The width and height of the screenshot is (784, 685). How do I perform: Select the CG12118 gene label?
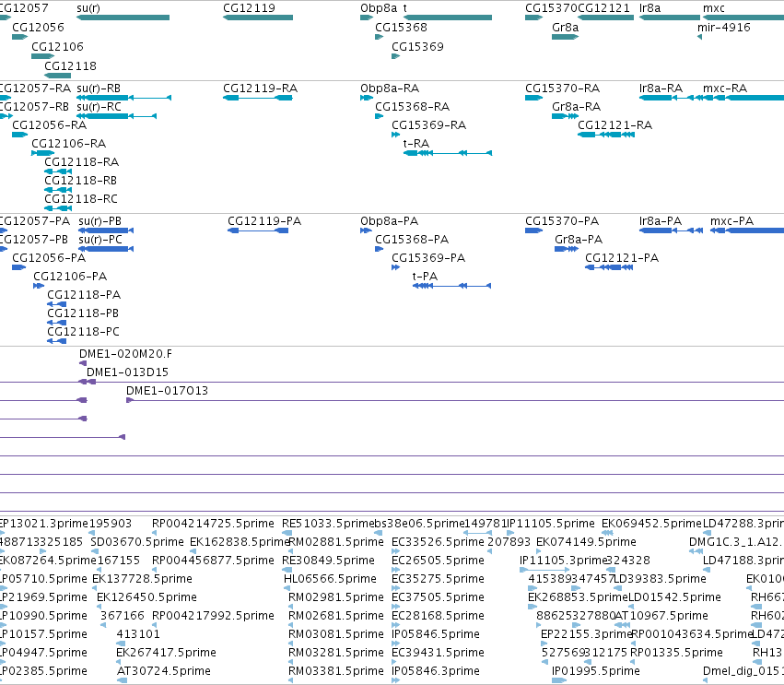point(71,66)
